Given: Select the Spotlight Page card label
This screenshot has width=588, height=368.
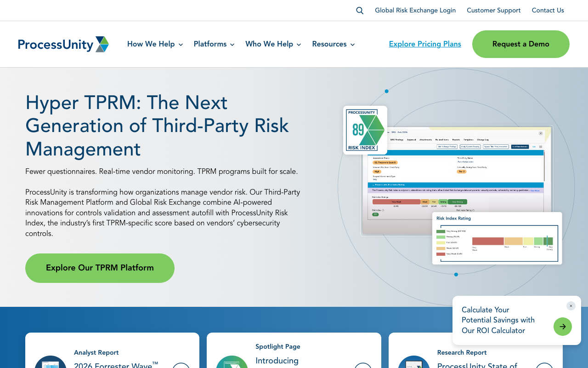Looking at the screenshot, I should tap(278, 347).
